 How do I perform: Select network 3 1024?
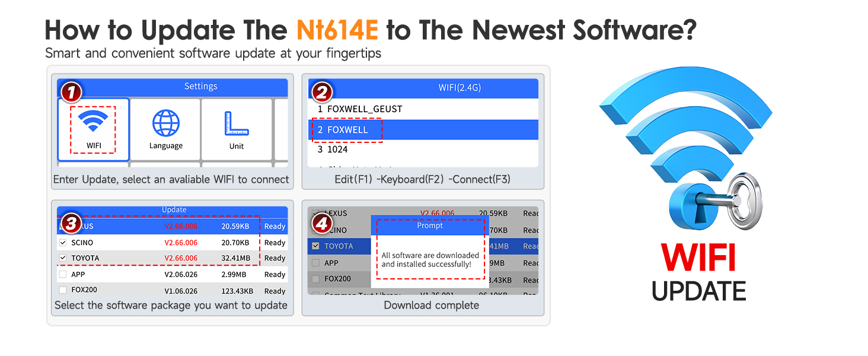tap(423, 150)
